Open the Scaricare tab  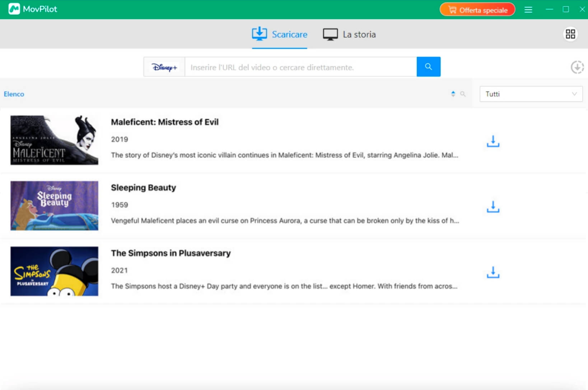coord(279,34)
